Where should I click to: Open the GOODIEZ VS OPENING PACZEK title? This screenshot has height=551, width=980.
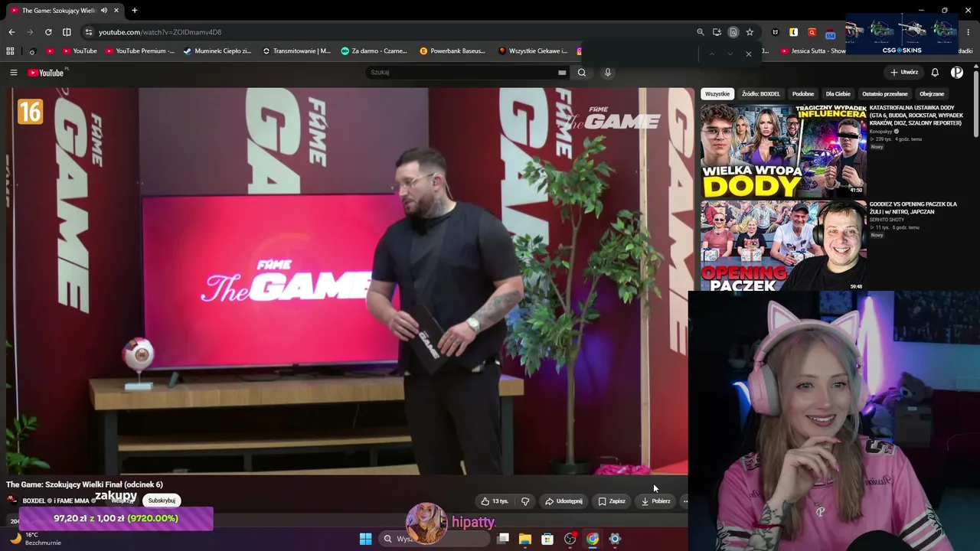[x=913, y=208]
